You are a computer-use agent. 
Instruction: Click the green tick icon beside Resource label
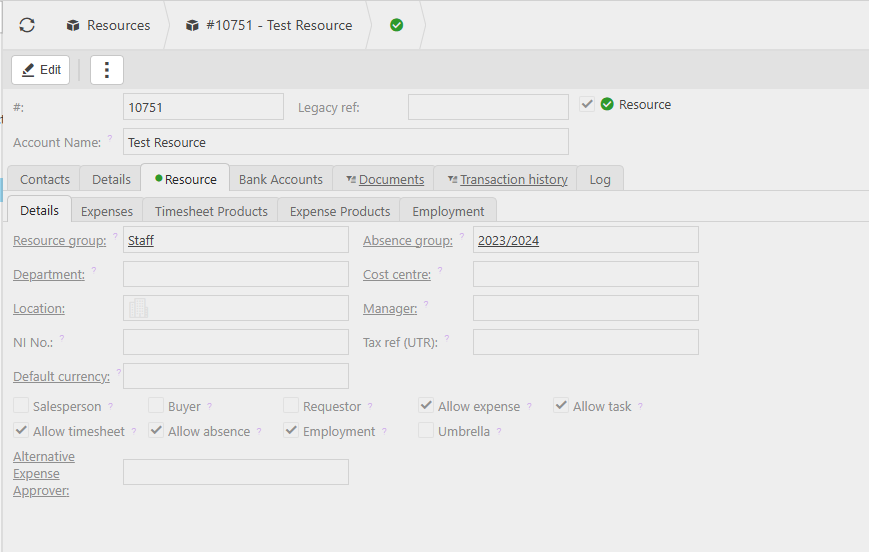coord(607,104)
